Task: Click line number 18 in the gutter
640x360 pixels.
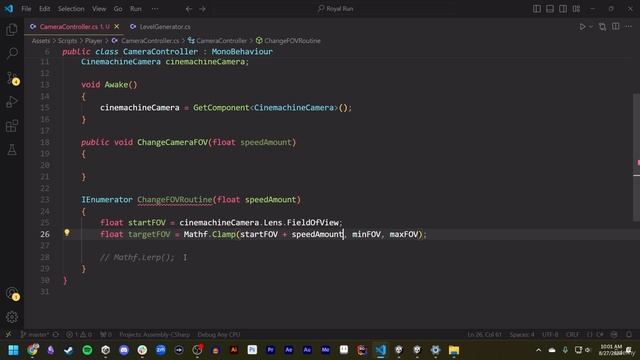Action: pos(44,142)
